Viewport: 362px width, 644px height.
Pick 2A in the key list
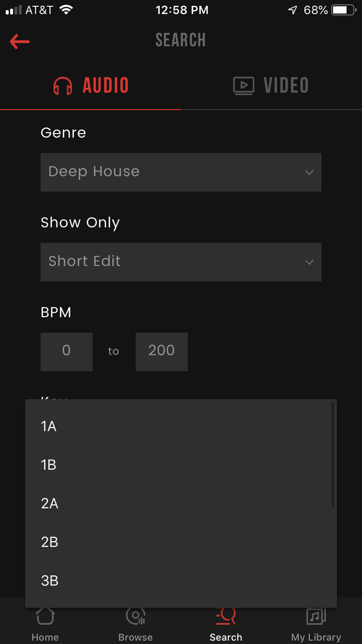pyautogui.click(x=50, y=504)
